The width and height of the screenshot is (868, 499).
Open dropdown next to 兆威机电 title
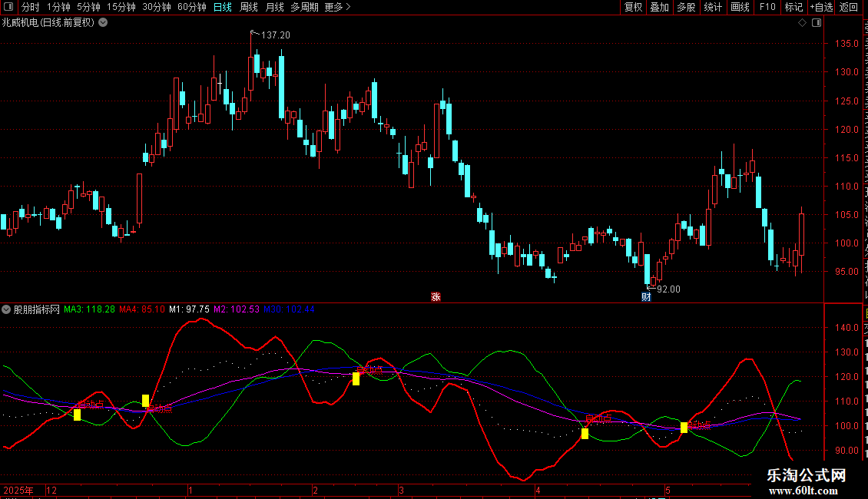[x=103, y=23]
